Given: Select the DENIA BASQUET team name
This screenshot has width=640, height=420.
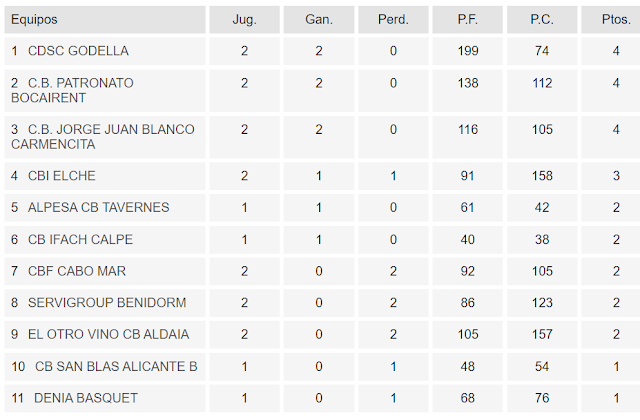Looking at the screenshot, I should [85, 399].
